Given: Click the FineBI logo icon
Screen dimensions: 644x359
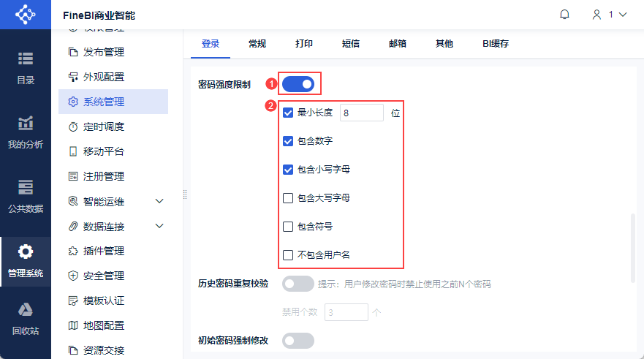Looking at the screenshot, I should (26, 15).
